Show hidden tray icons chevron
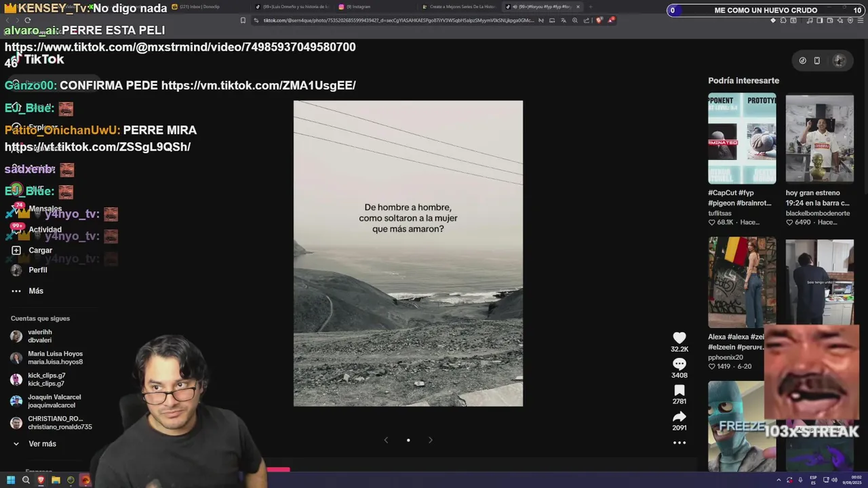Viewport: 868px width, 488px height. pos(778,480)
